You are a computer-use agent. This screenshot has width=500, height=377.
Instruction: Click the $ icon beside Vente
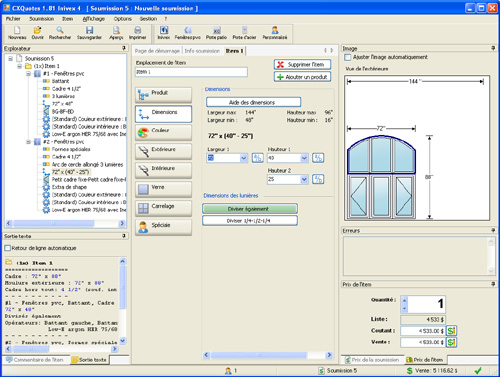point(451,342)
